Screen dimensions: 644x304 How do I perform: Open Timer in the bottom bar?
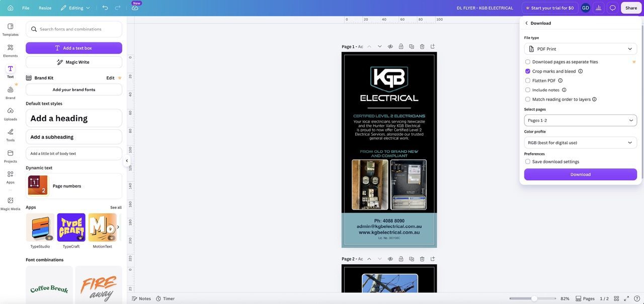pos(166,298)
